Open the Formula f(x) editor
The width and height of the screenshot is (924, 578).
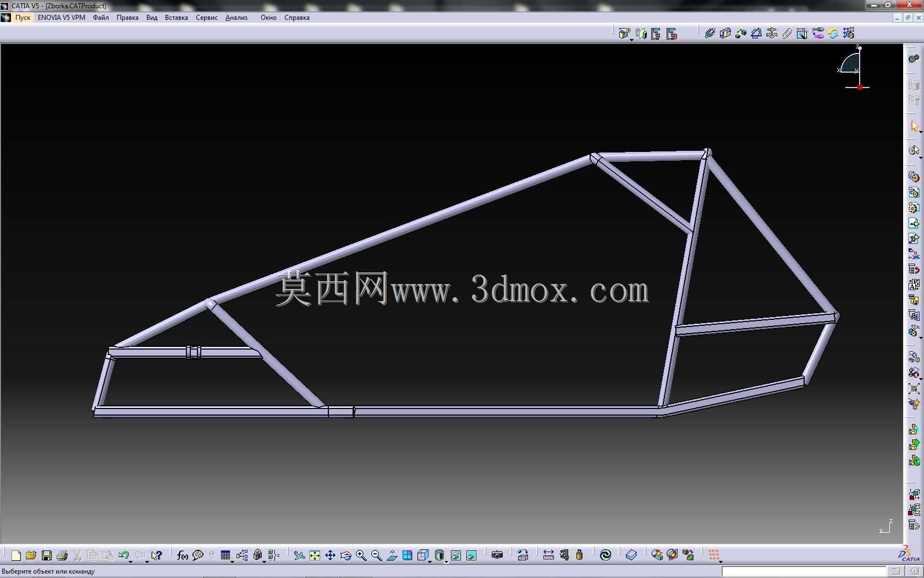pyautogui.click(x=183, y=555)
